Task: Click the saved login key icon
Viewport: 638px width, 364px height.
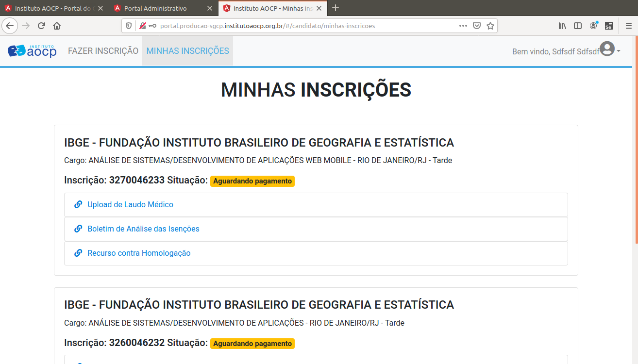Action: point(152,26)
